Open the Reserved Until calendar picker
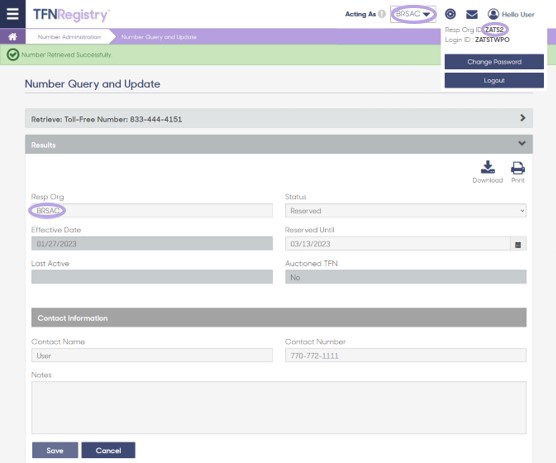 click(x=518, y=244)
